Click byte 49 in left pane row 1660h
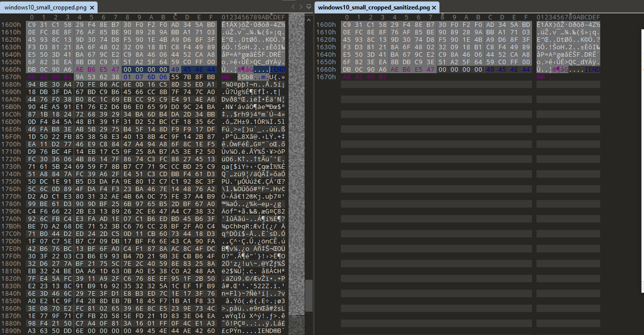This screenshot has height=335, width=644. (176, 70)
